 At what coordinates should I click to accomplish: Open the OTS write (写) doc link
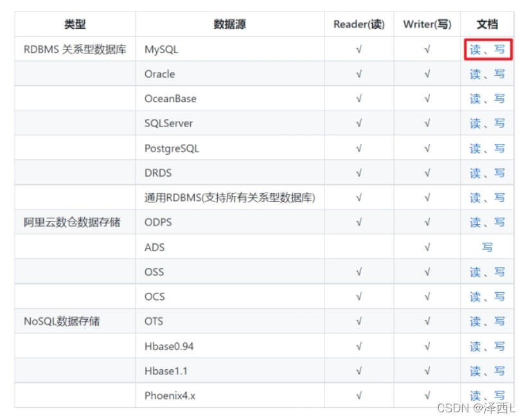pyautogui.click(x=499, y=321)
